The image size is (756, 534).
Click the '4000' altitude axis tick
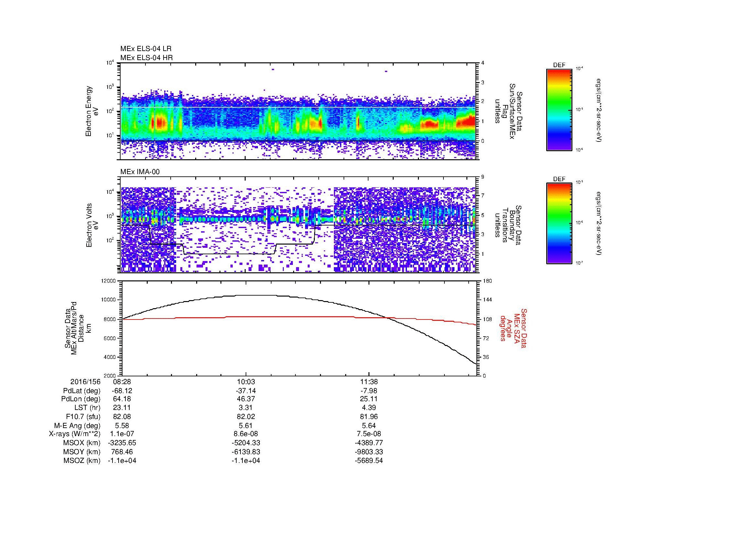coord(110,357)
